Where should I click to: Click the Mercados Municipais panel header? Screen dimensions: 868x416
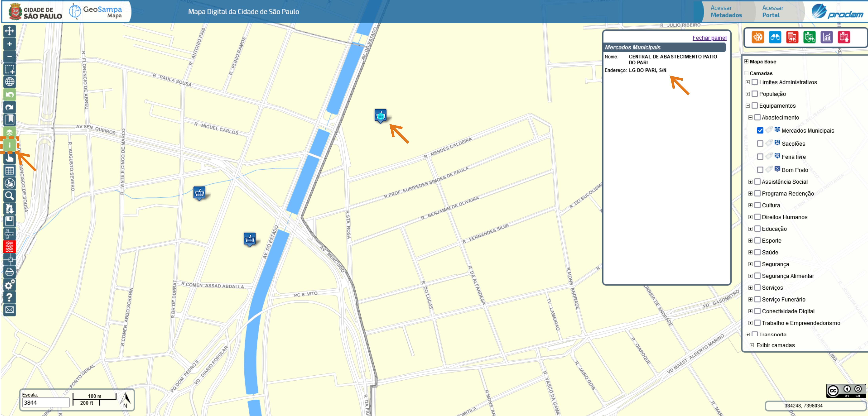(665, 47)
